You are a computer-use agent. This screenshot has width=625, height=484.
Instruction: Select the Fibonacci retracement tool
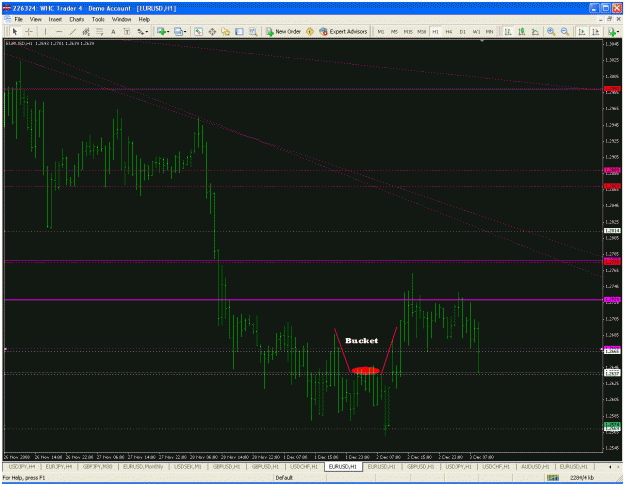(x=99, y=31)
